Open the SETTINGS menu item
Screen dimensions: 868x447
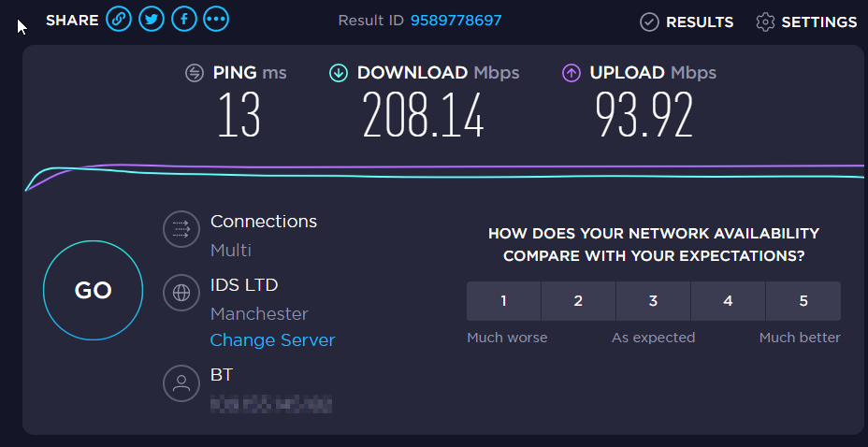click(818, 22)
